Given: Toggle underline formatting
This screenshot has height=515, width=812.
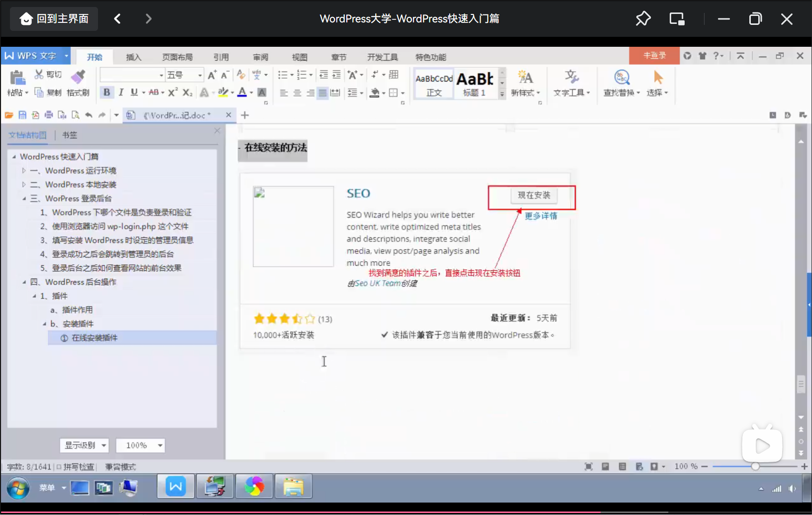Looking at the screenshot, I should click(x=134, y=93).
